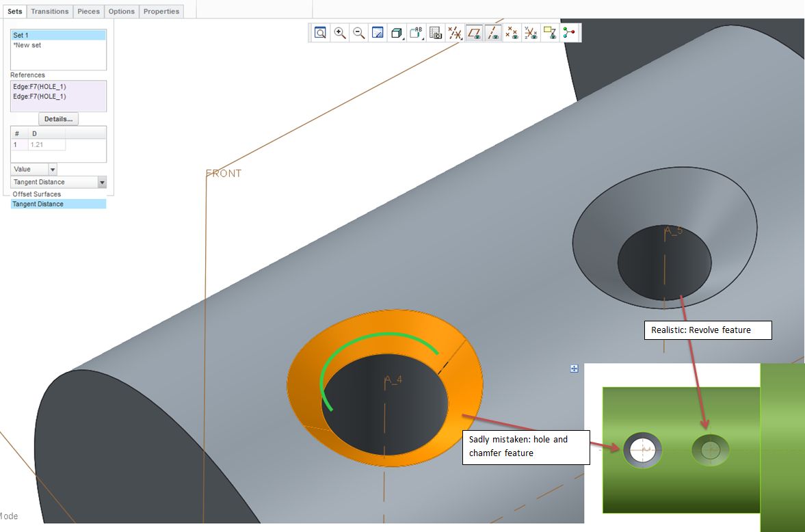Choose highlighted Tangent Distance list option
805x532 pixels.
click(58, 204)
